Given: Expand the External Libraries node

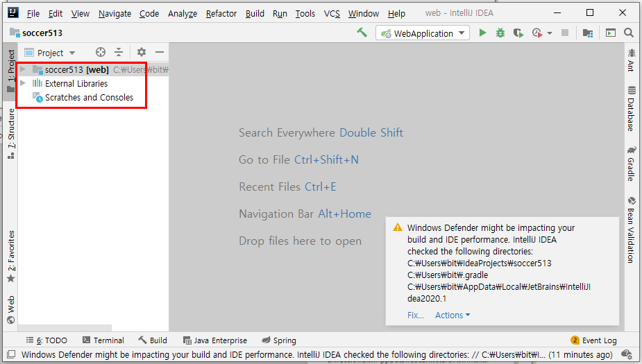Looking at the screenshot, I should [x=23, y=83].
